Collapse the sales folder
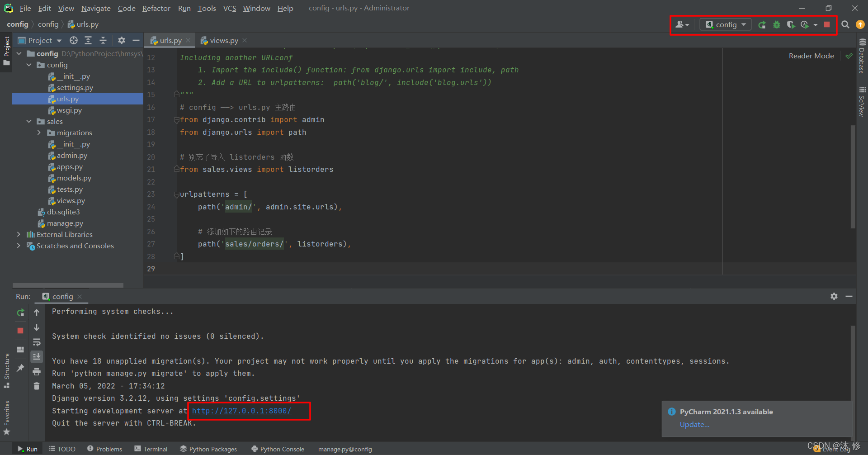 [x=29, y=121]
